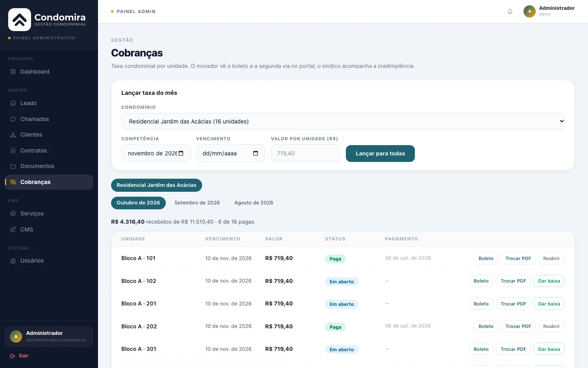This screenshot has height=368, width=588.
Task: Click the CMS edit icon
Action: tap(13, 229)
